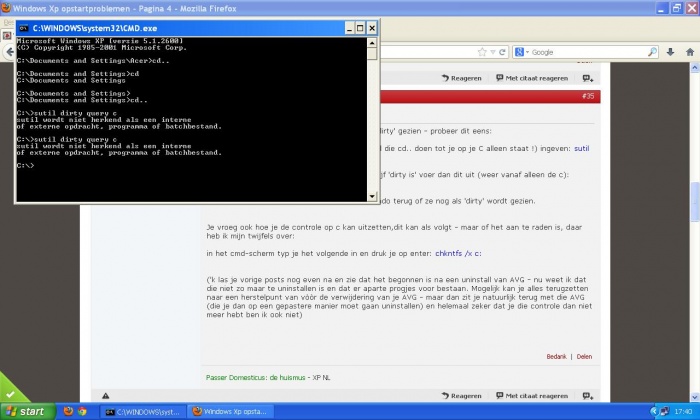Screen dimensions: 700x420
Task: Reload the page in Firefox
Action: [x=502, y=52]
